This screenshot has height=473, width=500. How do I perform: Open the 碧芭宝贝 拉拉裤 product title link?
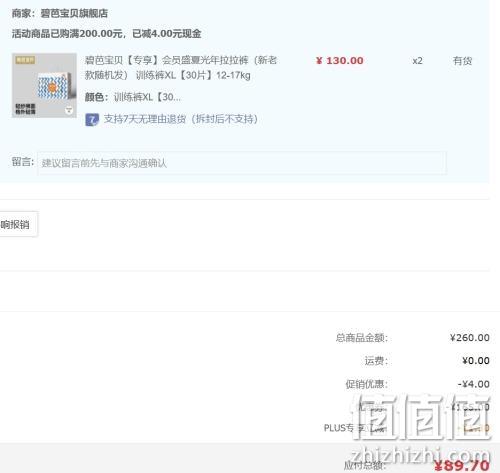(181, 68)
